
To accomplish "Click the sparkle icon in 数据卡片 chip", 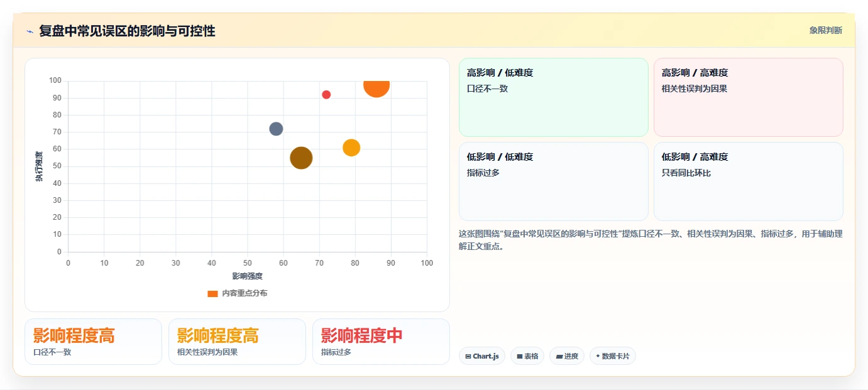I will [598, 356].
